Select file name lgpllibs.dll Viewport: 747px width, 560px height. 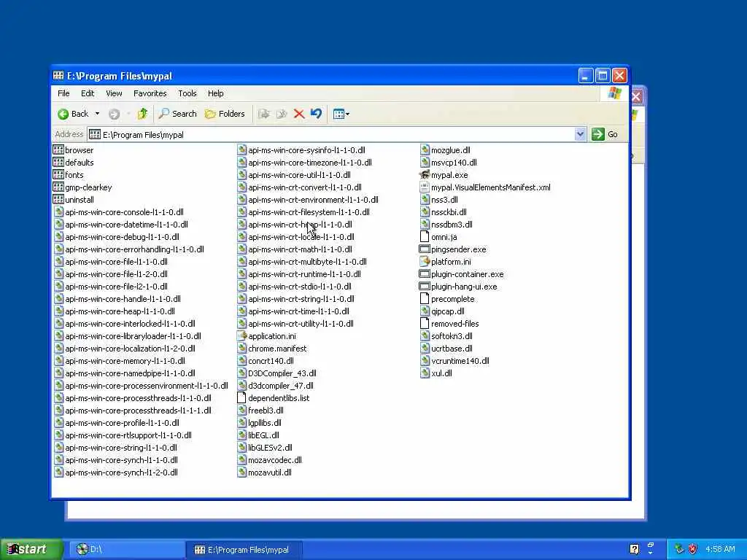click(x=265, y=422)
